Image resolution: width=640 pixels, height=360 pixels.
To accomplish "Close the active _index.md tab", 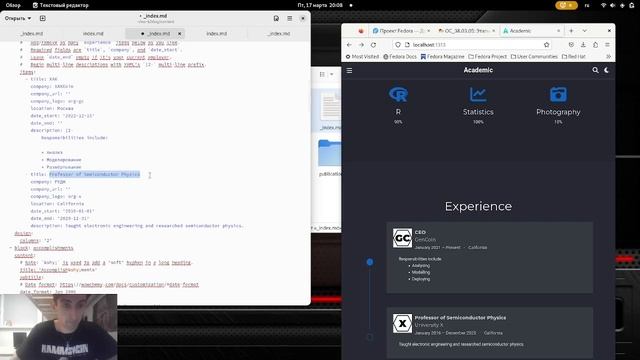I will coord(180,33).
